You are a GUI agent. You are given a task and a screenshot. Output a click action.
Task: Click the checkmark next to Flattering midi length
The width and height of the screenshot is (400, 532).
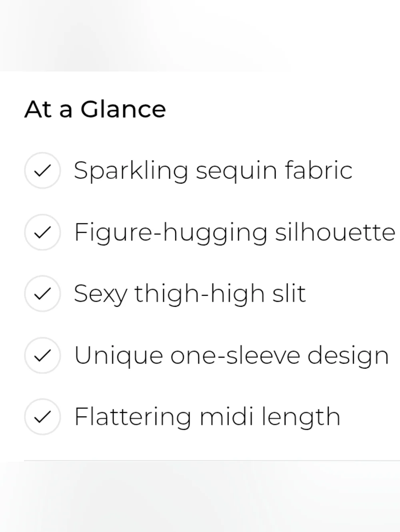coord(42,417)
